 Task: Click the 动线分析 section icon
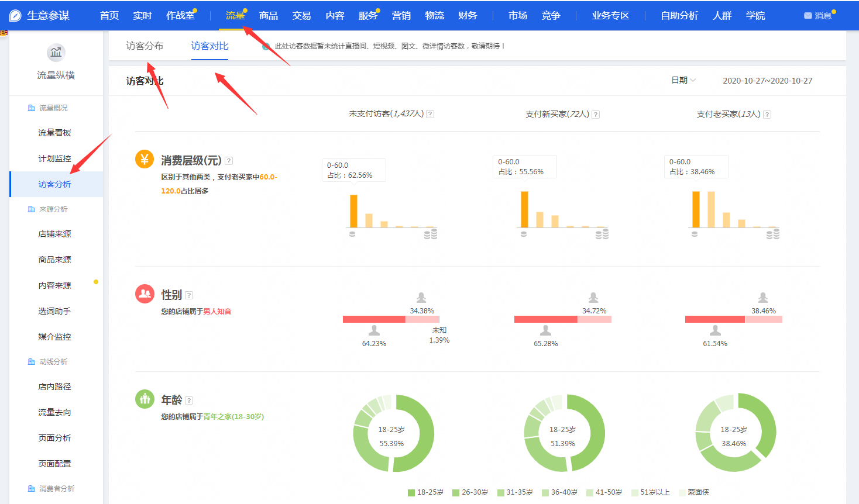[32, 362]
